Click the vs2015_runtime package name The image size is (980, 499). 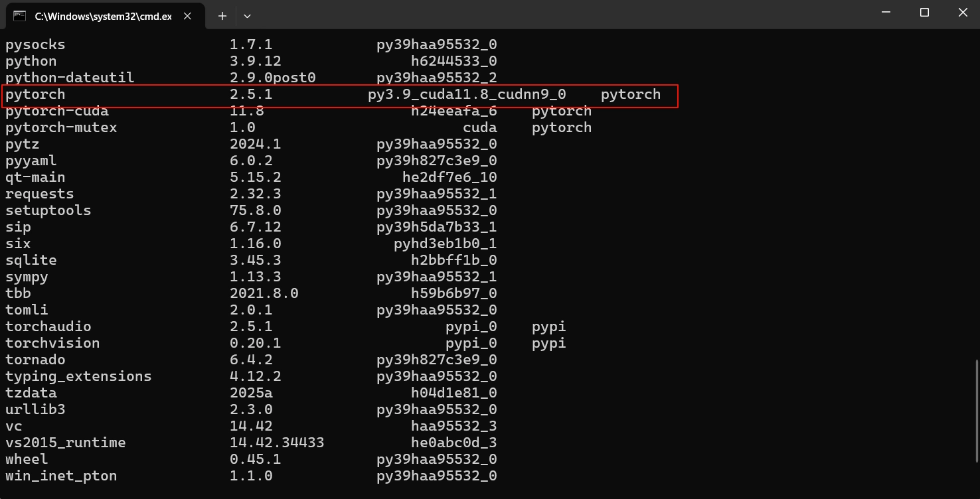pyautogui.click(x=65, y=443)
